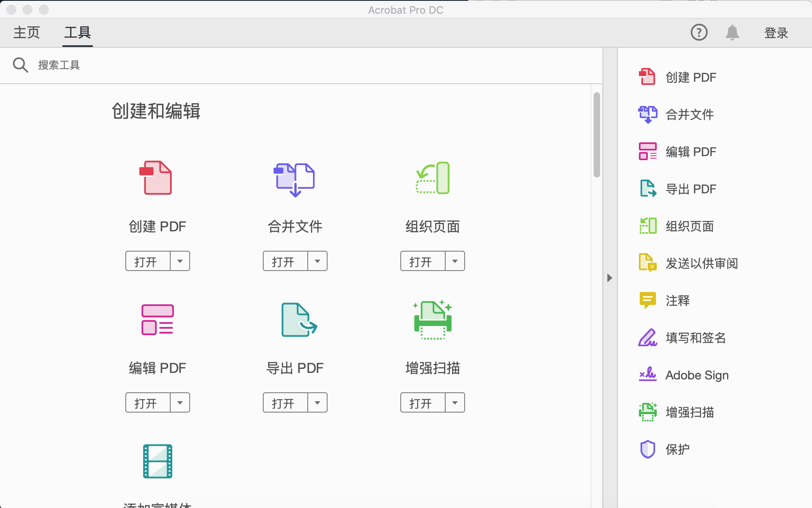
Task: Click the Edit PDF (编辑 PDF) center icon
Action: (157, 320)
